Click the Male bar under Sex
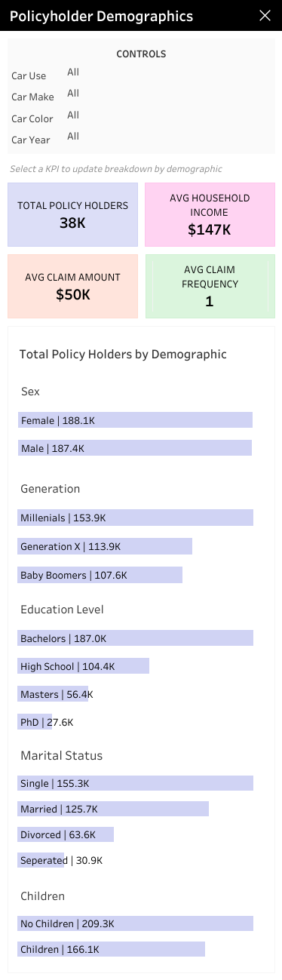Viewport: 282px width, 980px height. pyautogui.click(x=135, y=448)
